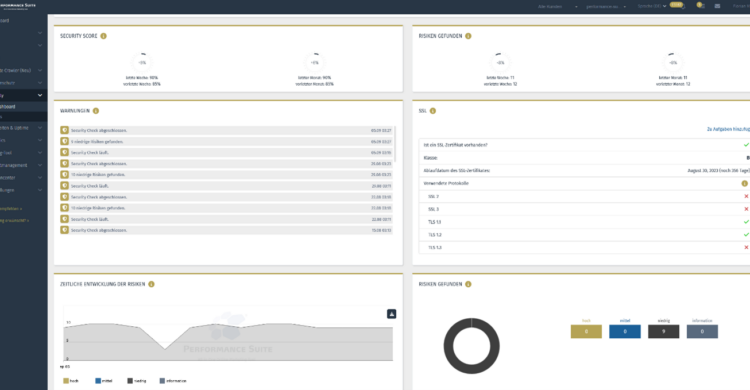750x390 pixels.
Task: Click the yellow badge in header
Action: [x=676, y=5]
